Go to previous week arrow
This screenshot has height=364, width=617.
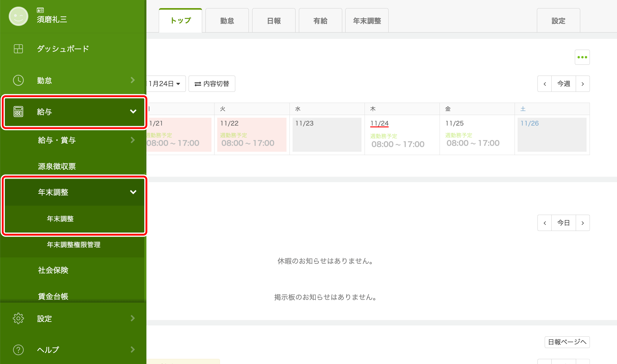(545, 84)
